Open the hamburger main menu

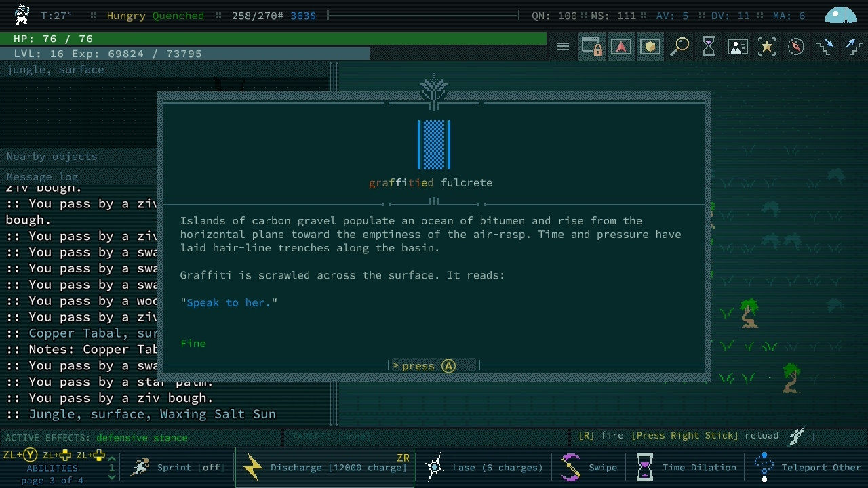pyautogui.click(x=563, y=47)
